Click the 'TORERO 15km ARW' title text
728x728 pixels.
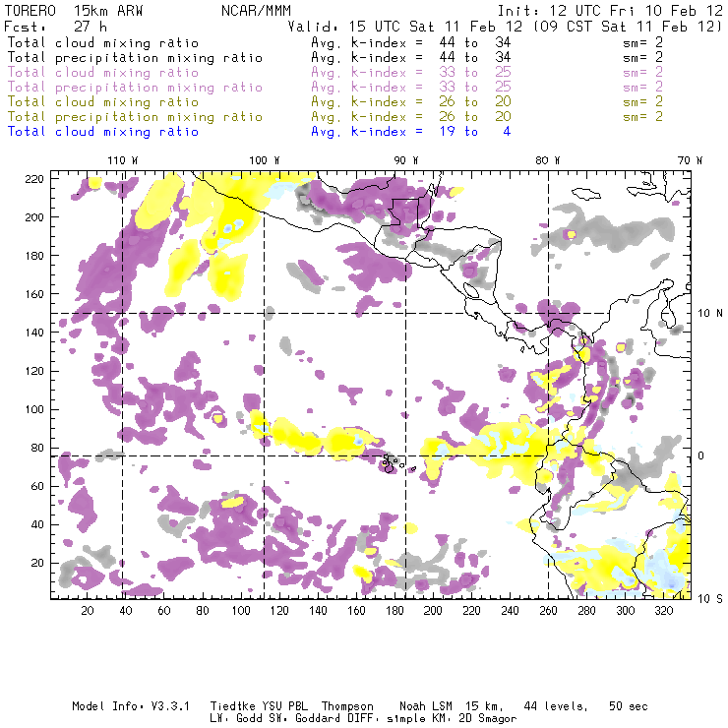pyautogui.click(x=74, y=11)
